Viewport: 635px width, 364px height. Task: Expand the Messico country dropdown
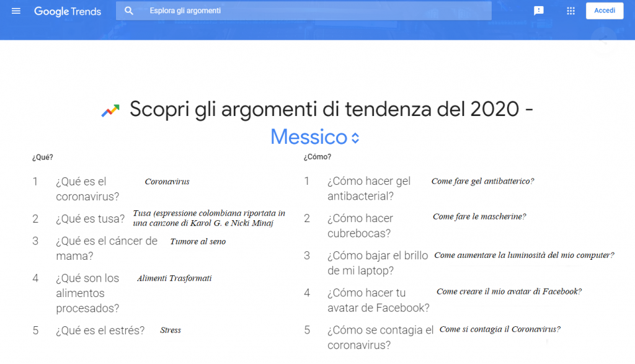point(309,137)
